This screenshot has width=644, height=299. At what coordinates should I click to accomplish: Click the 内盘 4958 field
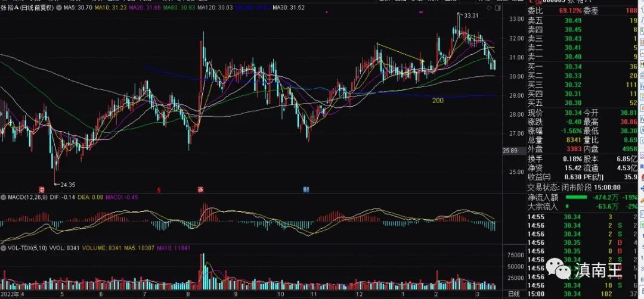pyautogui.click(x=611, y=149)
